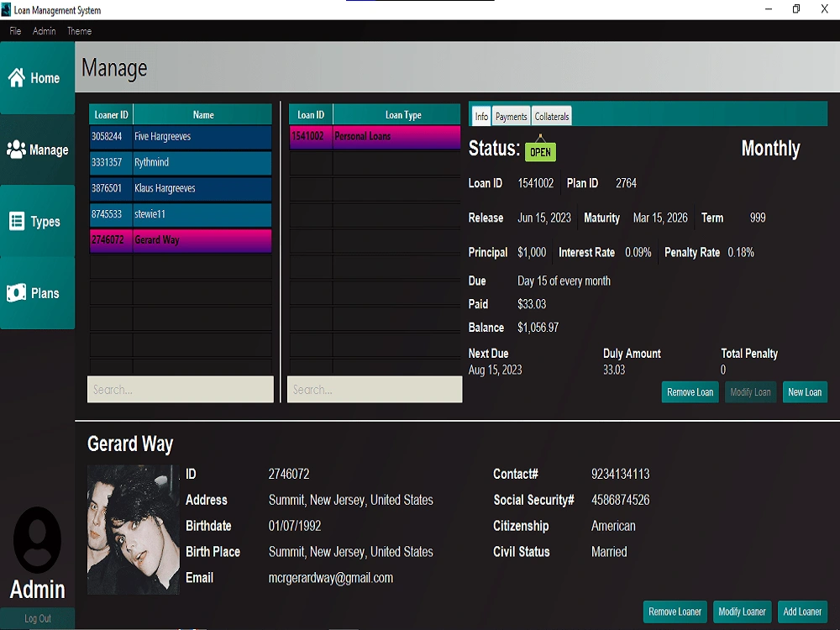Select the stewie11 loaner row
840x630 pixels.
click(x=181, y=214)
